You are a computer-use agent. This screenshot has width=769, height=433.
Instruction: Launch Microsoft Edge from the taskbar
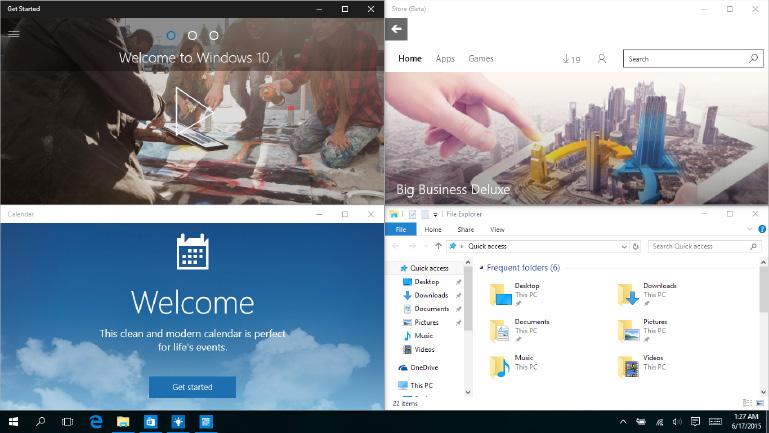[x=96, y=422]
